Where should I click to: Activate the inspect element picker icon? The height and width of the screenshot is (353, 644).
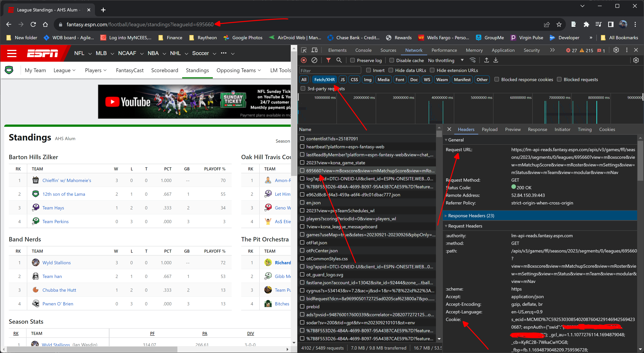coord(304,50)
